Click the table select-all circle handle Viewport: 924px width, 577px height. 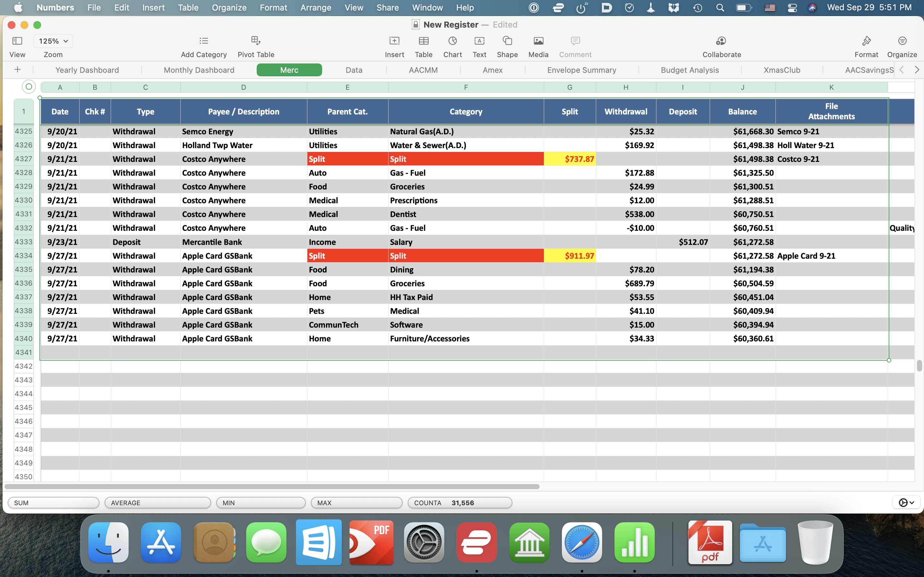[x=29, y=87]
